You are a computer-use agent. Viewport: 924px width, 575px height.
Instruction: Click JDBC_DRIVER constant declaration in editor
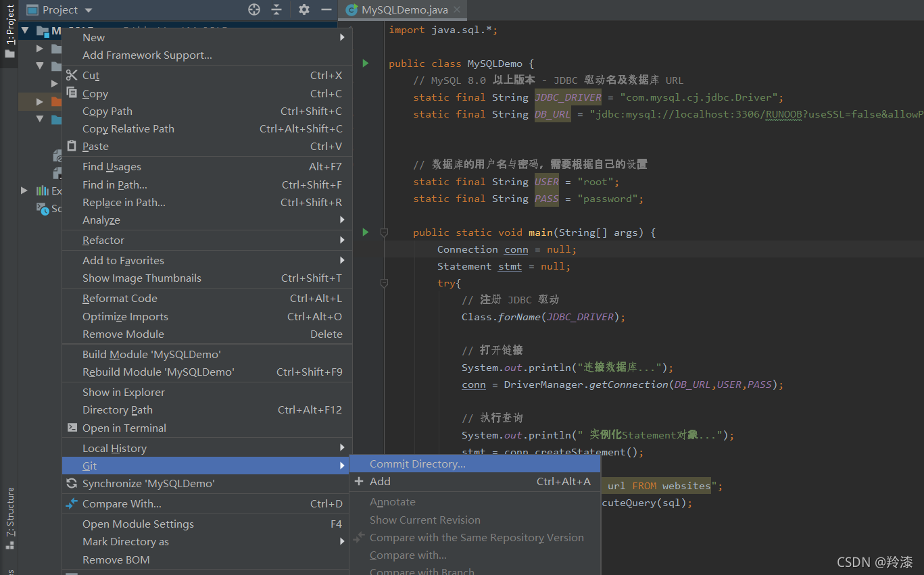coord(568,97)
